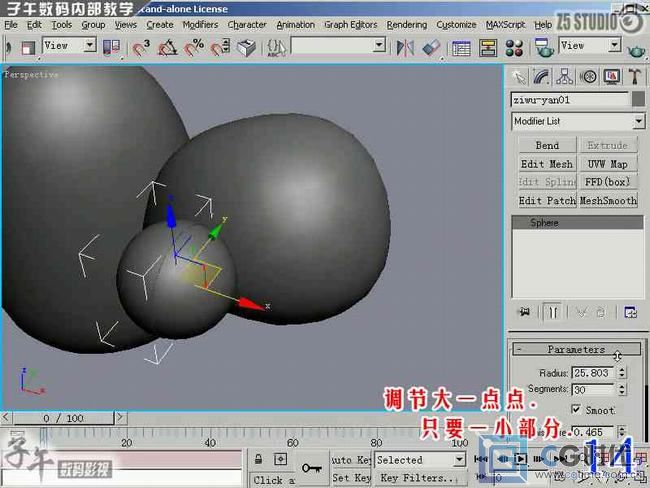
Task: Switch to the Create command panel tab
Action: click(519, 77)
